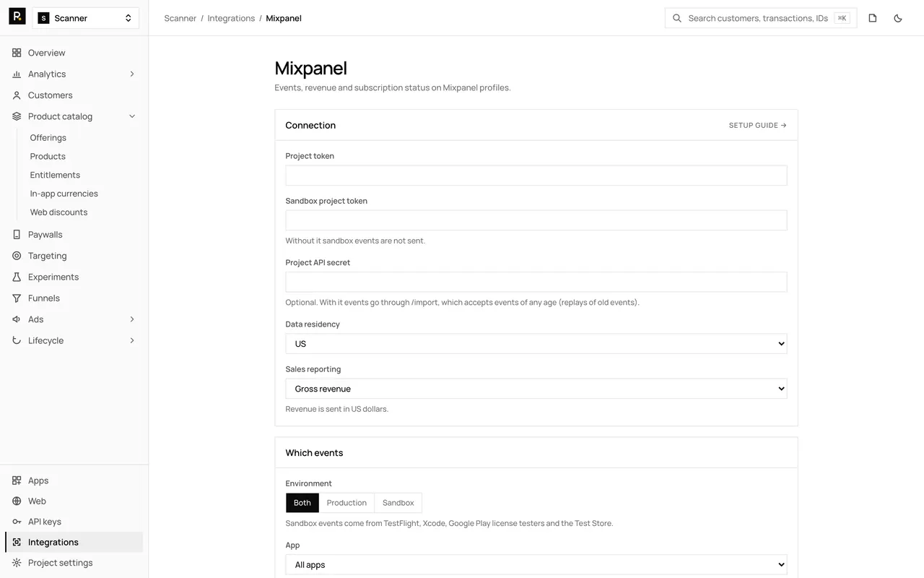Open the App dropdown showing All apps

pyautogui.click(x=536, y=565)
